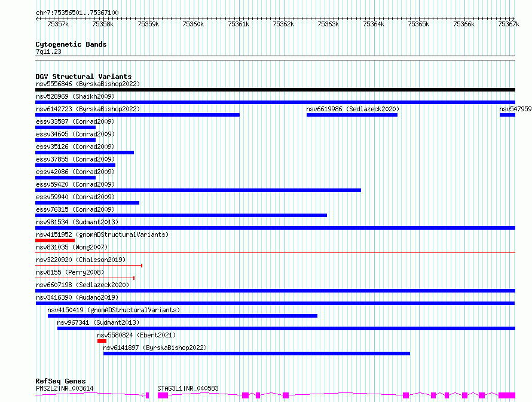Click the PMS2L2 magenta exon block
Screen dimensions: 532x402
click(x=147, y=395)
